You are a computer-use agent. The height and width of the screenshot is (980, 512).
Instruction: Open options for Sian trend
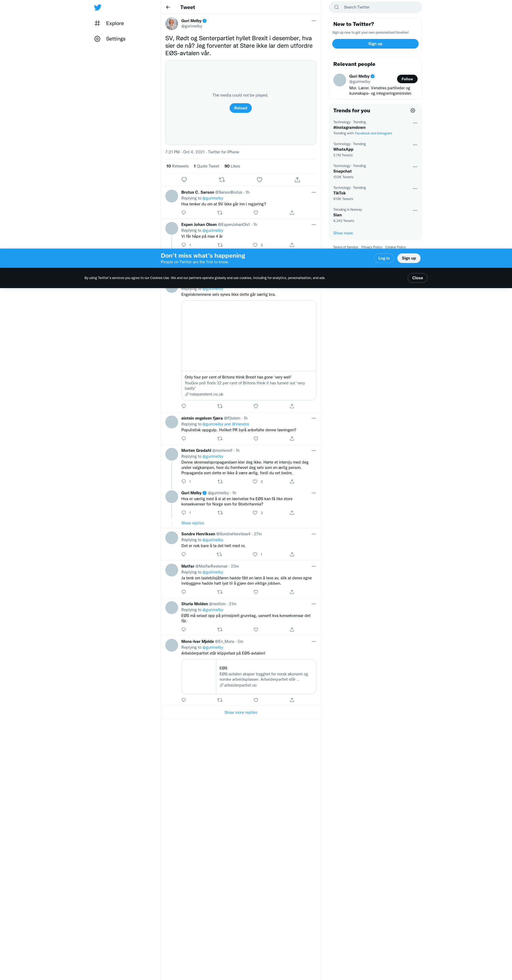(x=415, y=211)
